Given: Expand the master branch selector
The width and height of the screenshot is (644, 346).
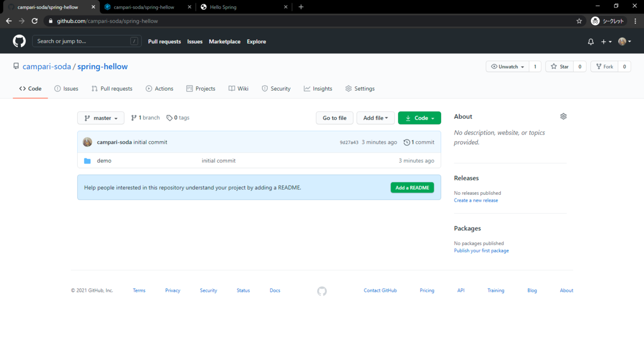Looking at the screenshot, I should pyautogui.click(x=101, y=118).
